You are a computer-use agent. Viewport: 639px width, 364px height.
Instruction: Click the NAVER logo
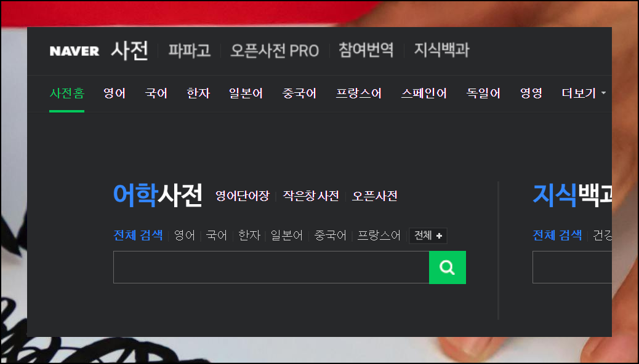click(x=74, y=51)
